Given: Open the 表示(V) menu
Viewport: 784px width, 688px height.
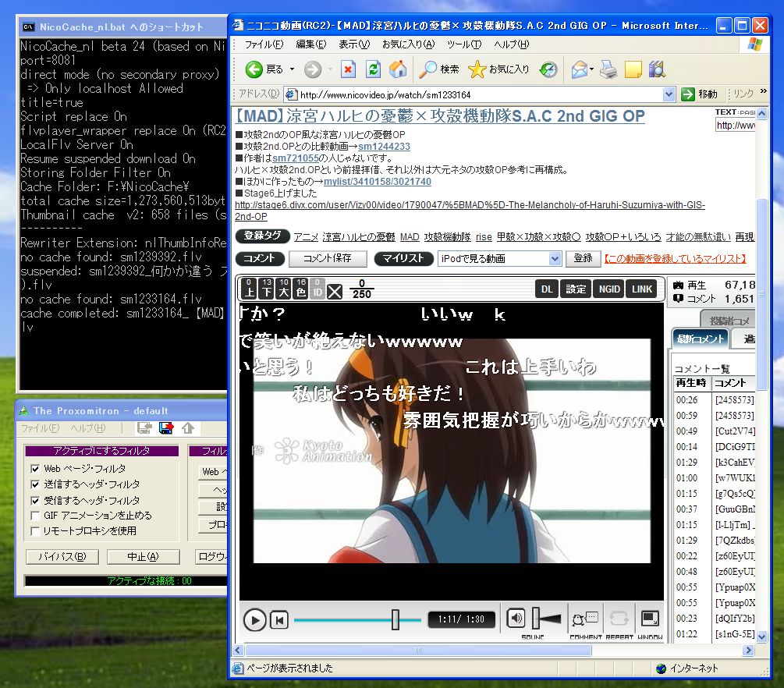Looking at the screenshot, I should pyautogui.click(x=354, y=44).
